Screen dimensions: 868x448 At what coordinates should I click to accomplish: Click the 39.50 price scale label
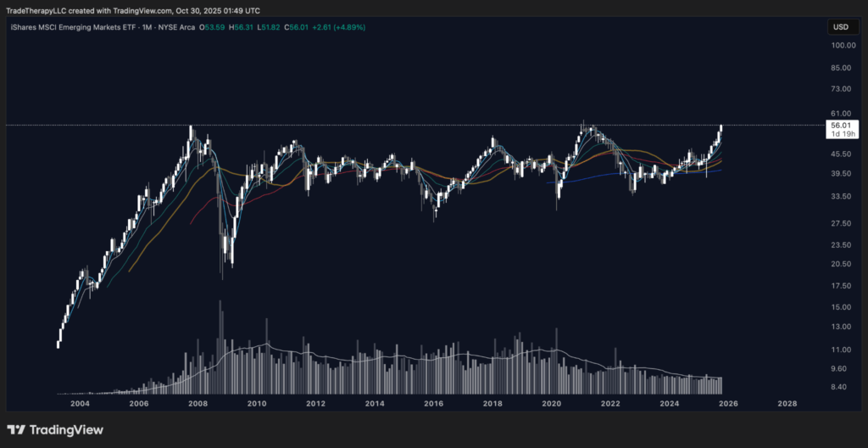click(840, 174)
